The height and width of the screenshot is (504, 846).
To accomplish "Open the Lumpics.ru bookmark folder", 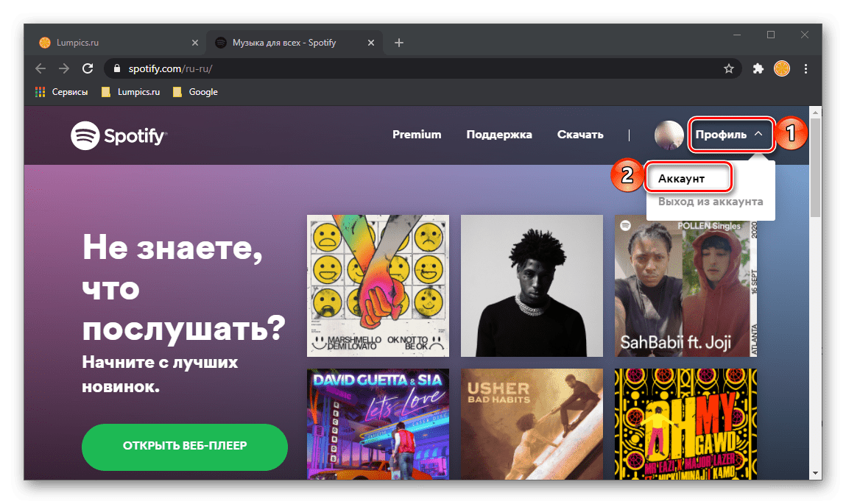I will tap(130, 92).
